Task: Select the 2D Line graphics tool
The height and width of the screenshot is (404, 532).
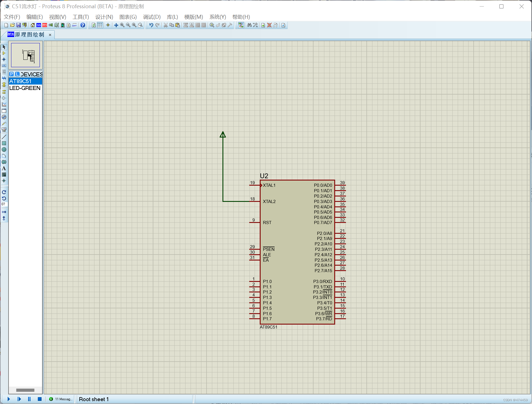Action: click(4, 137)
